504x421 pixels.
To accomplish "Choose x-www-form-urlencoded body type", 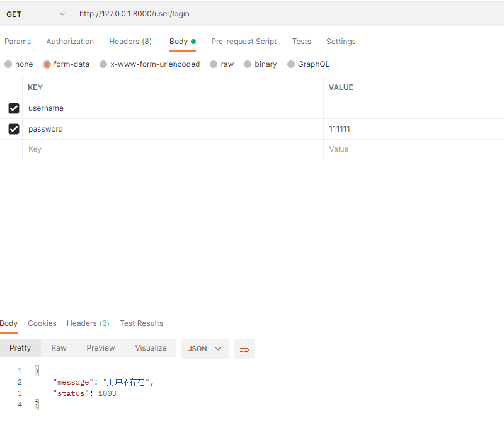I will pos(103,64).
